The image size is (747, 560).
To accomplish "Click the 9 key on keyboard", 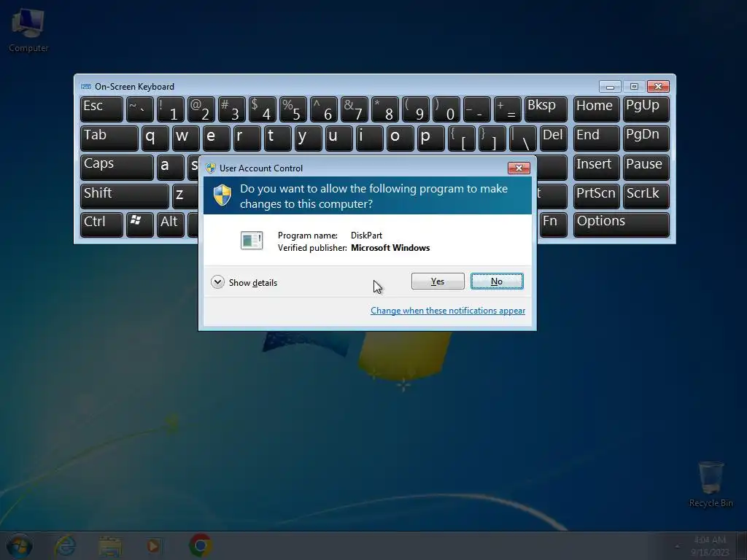I will coord(416,109).
